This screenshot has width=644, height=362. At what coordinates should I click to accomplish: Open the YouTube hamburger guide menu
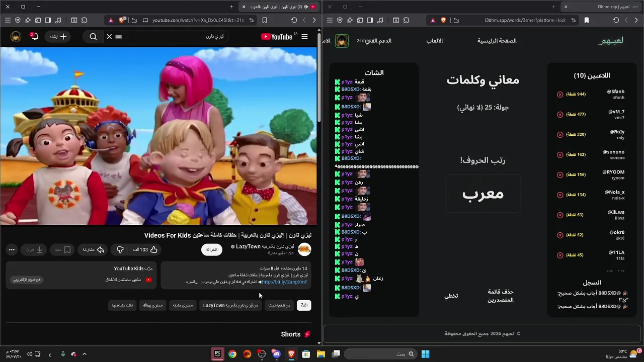click(304, 37)
